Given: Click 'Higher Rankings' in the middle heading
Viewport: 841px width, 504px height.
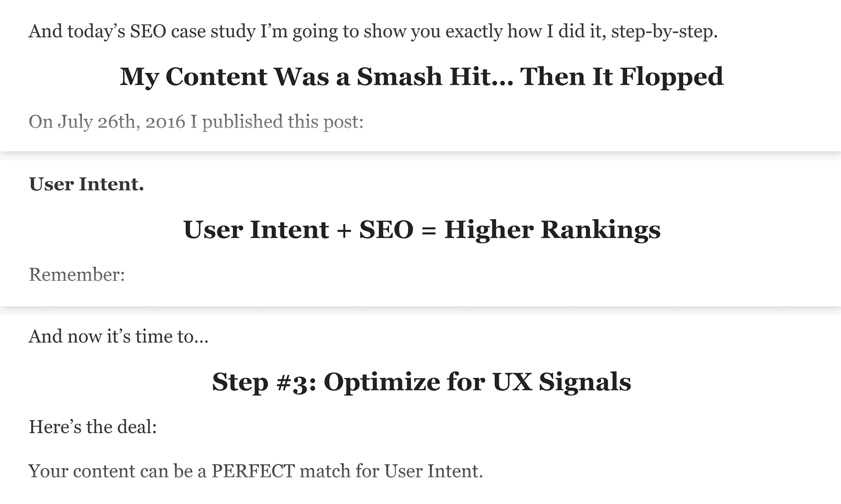Looking at the screenshot, I should (x=552, y=230).
